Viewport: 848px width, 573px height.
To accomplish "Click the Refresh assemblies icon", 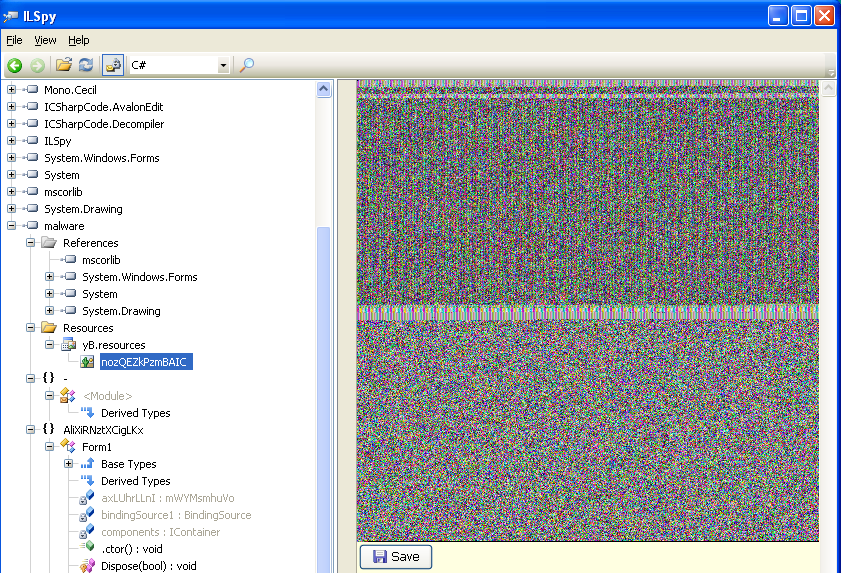I will point(86,65).
